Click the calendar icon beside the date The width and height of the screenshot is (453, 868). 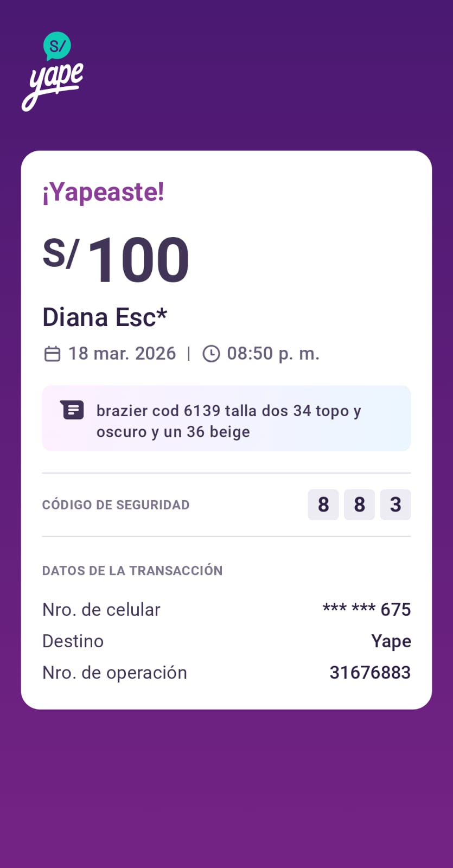pos(52,354)
